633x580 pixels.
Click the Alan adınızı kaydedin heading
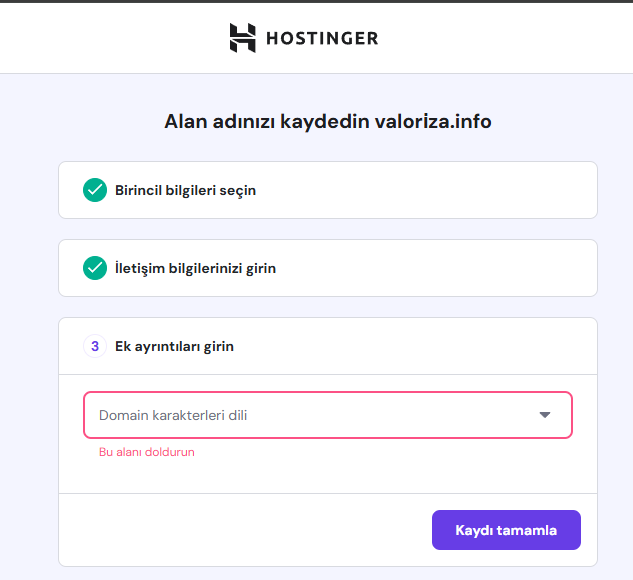tap(267, 121)
